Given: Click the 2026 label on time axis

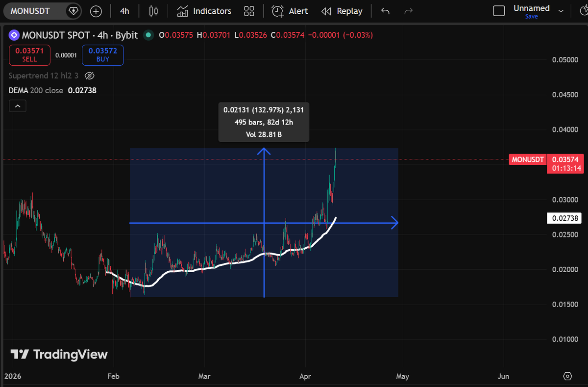Looking at the screenshot, I should click(12, 376).
